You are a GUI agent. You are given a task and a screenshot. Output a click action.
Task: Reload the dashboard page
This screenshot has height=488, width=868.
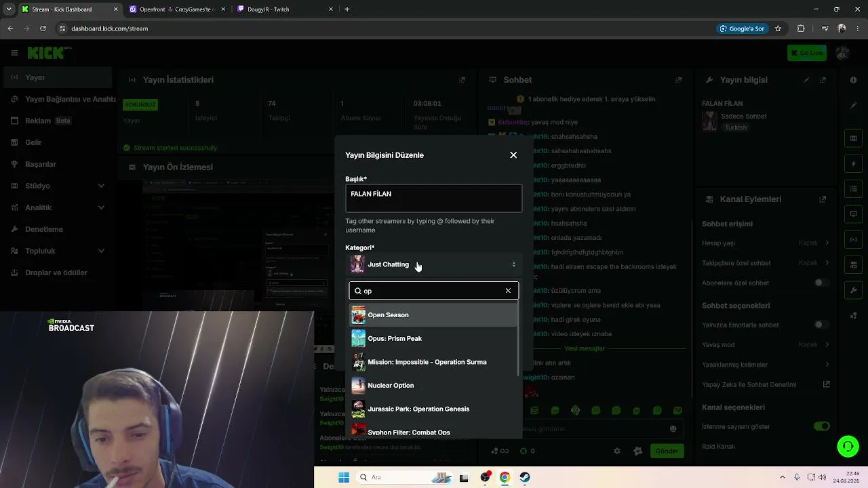pos(43,28)
